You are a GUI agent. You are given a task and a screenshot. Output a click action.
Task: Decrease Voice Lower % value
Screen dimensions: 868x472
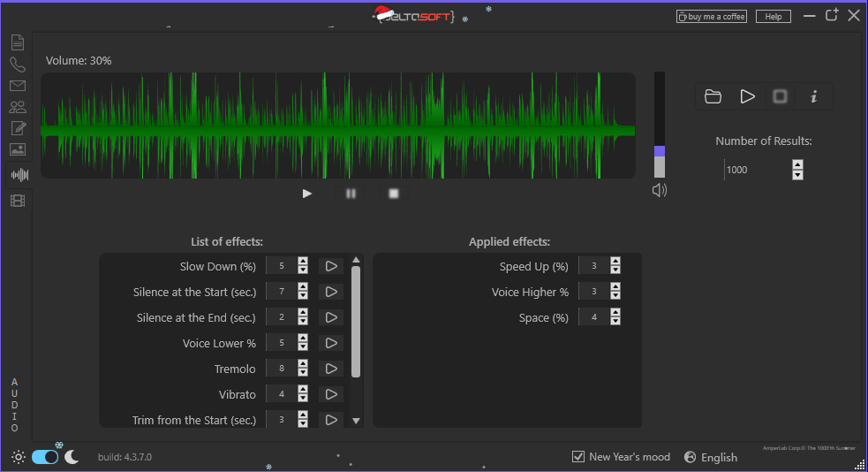303,347
